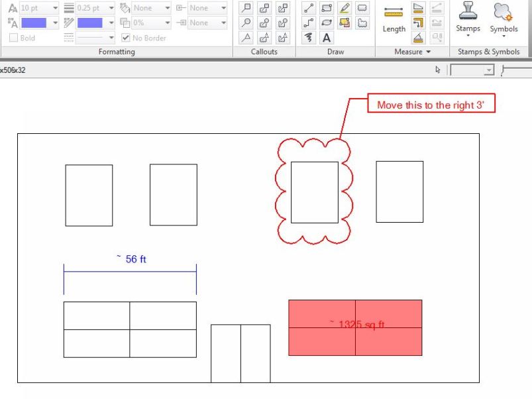Select Circle Callout with Rectangle Cloud tool
Viewport: 532px width, 399px height.
pyautogui.click(x=264, y=23)
